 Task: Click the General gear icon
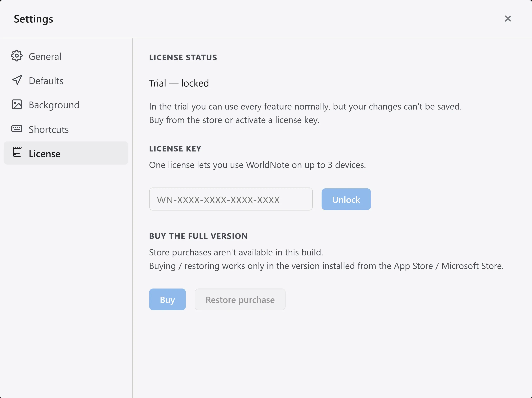click(17, 56)
